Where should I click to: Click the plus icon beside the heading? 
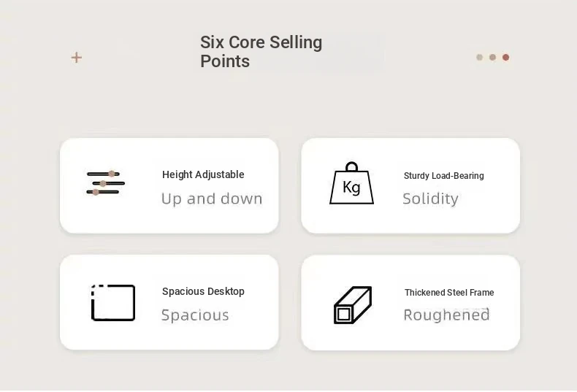(77, 58)
